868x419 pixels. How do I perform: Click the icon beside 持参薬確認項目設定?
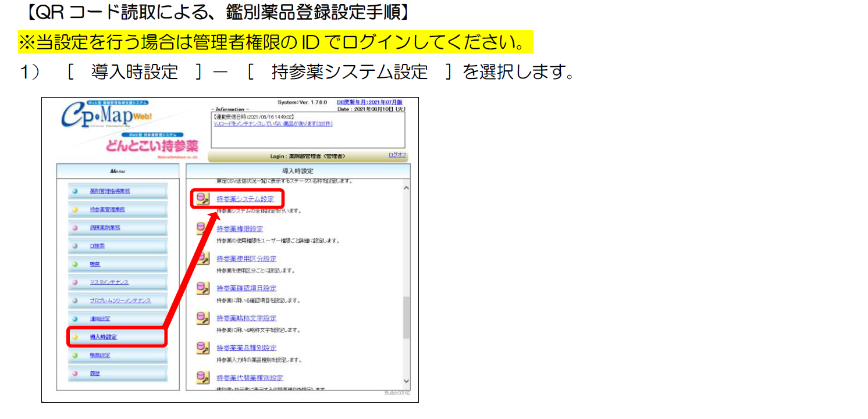(202, 288)
